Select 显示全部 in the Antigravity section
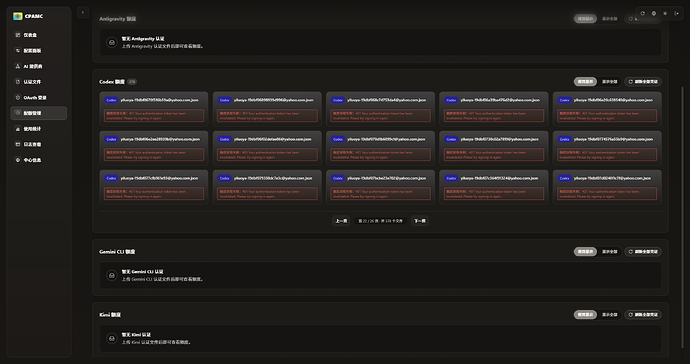This screenshot has width=690, height=364. click(609, 18)
